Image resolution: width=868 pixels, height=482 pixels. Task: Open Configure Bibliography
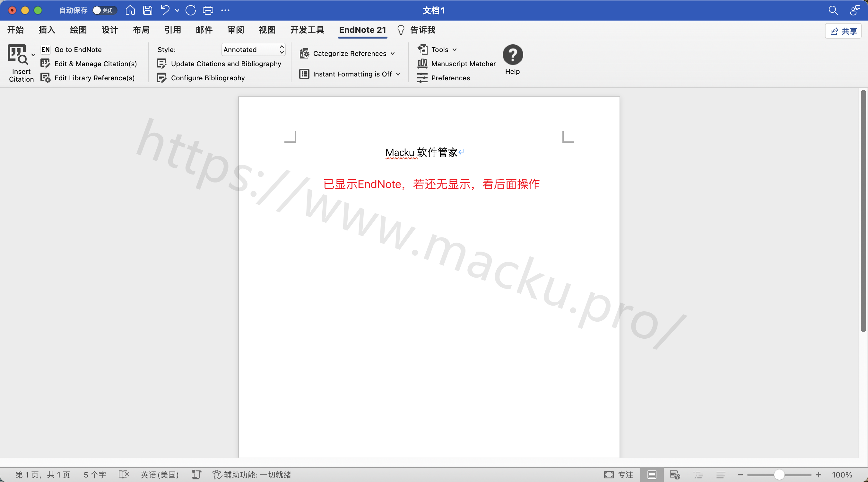pyautogui.click(x=201, y=78)
